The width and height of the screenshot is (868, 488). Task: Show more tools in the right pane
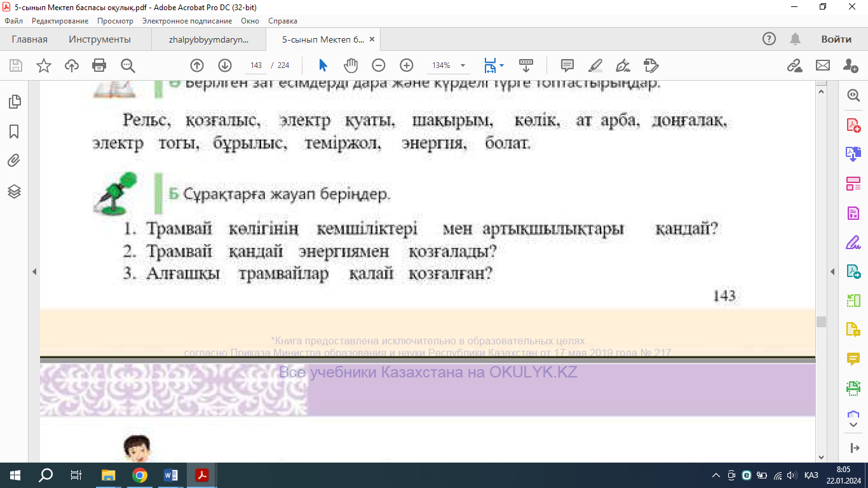(x=853, y=424)
